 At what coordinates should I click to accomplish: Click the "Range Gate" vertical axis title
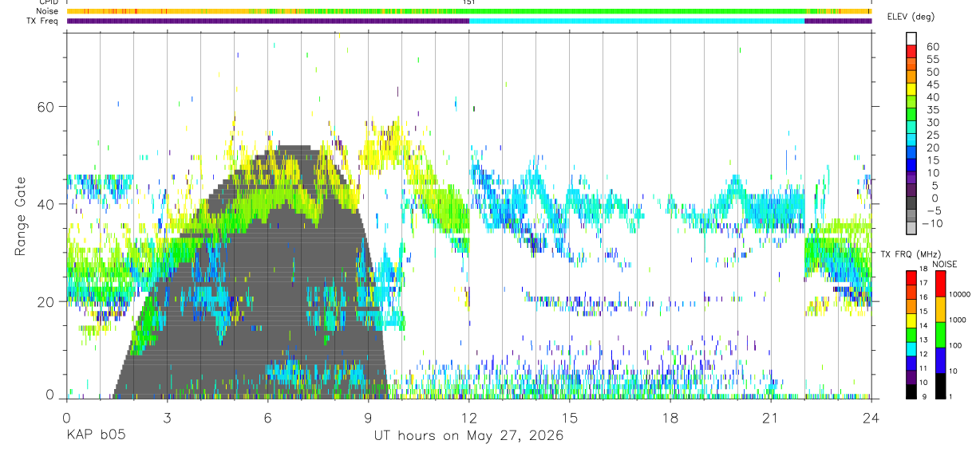[x=20, y=217]
